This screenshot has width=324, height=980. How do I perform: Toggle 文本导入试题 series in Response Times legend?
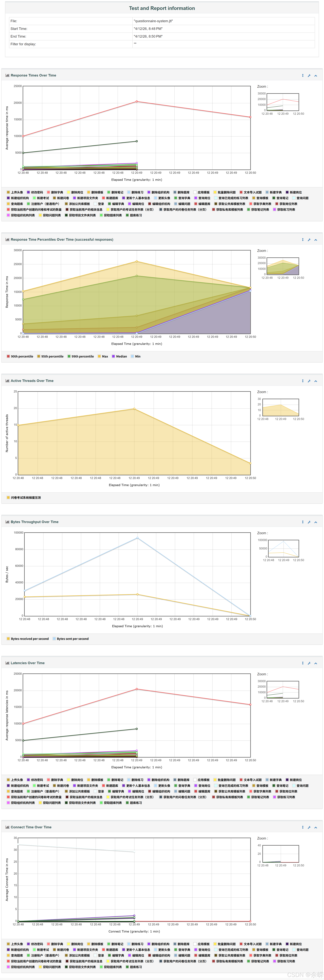pyautogui.click(x=251, y=192)
